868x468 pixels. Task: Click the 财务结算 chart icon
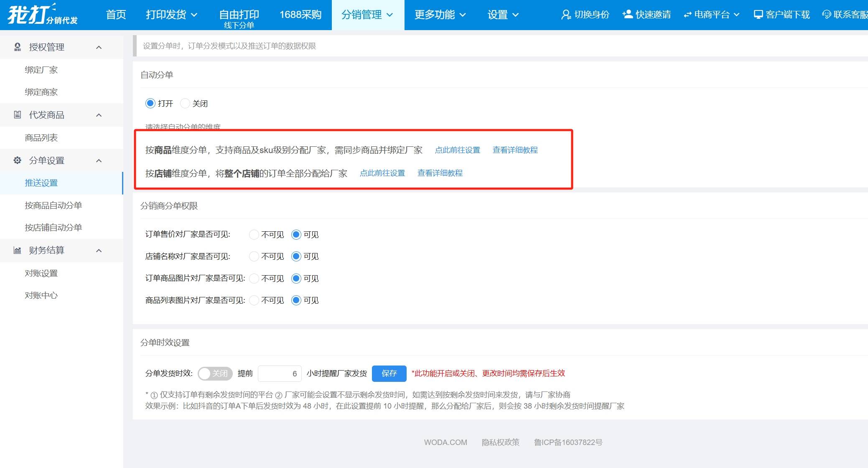tap(17, 250)
